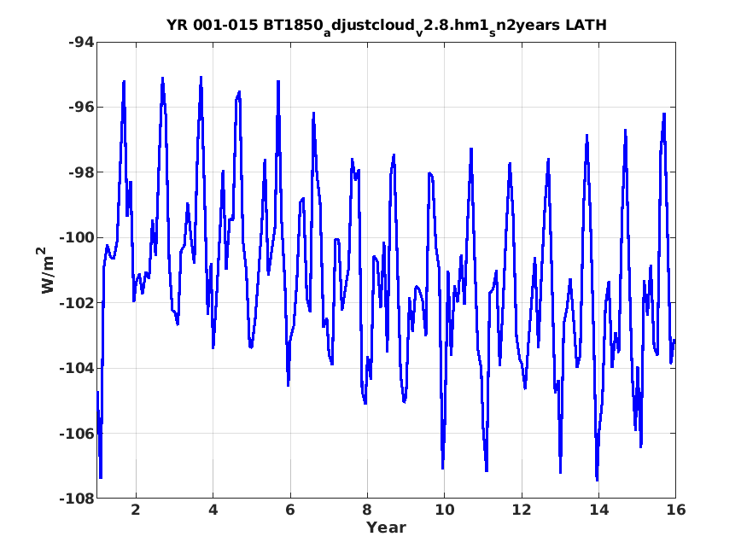Click the x-axis tick label '6'

[290, 510]
